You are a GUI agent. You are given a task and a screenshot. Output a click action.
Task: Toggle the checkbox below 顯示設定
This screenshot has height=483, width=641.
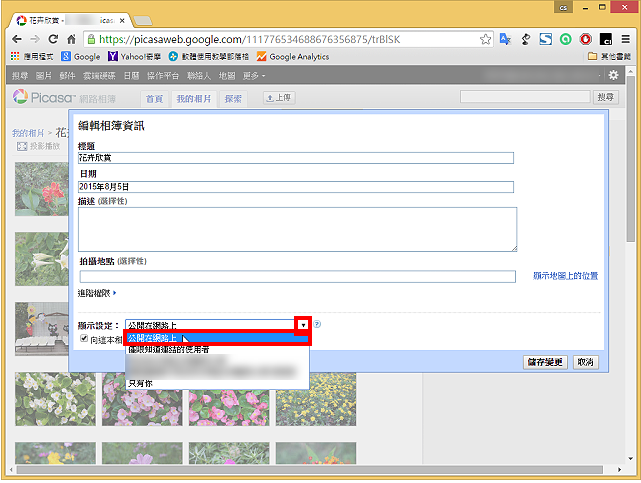pos(84,338)
